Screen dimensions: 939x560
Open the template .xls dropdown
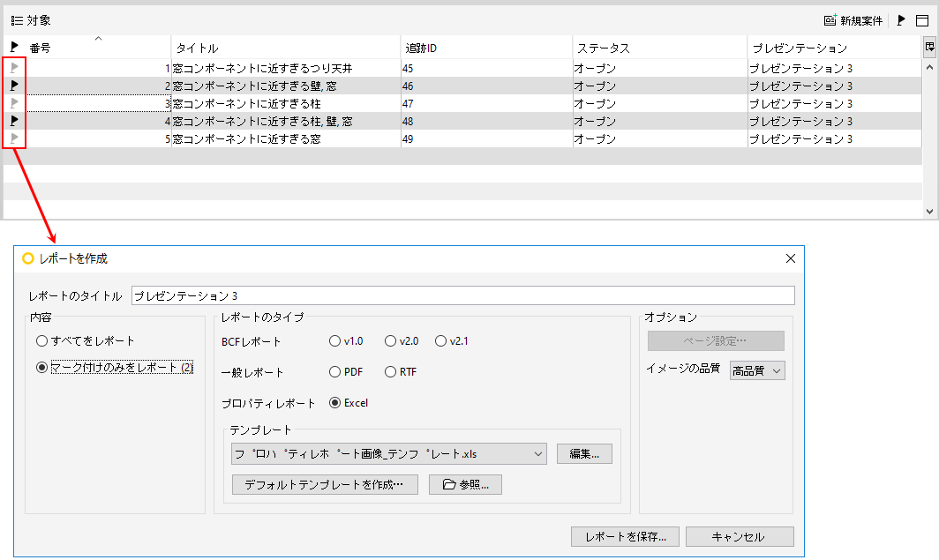tap(388, 454)
